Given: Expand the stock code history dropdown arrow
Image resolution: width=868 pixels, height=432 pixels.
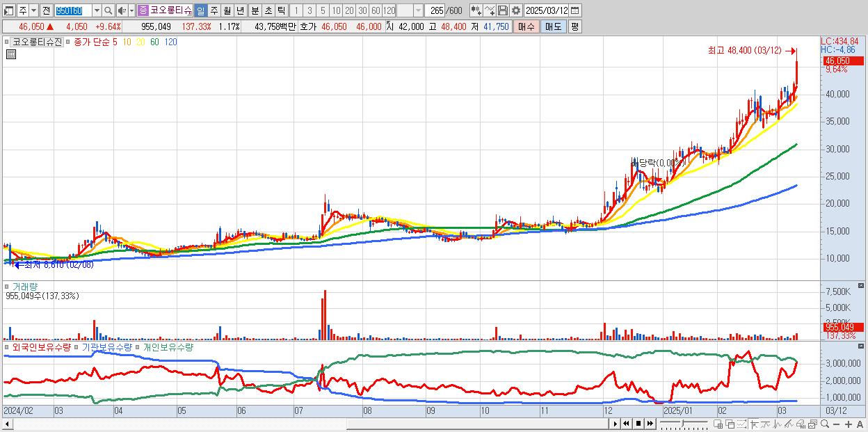Looking at the screenshot, I should pos(97,10).
